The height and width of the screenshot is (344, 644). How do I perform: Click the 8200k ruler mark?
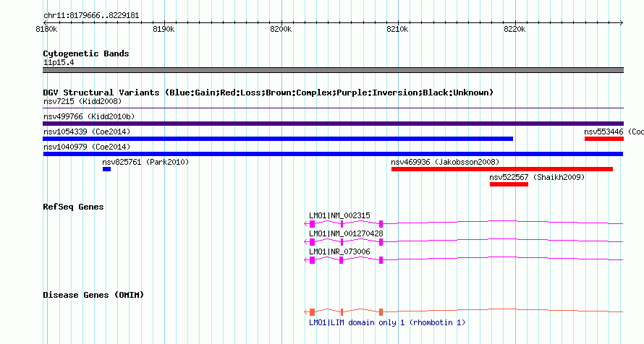tap(281, 29)
